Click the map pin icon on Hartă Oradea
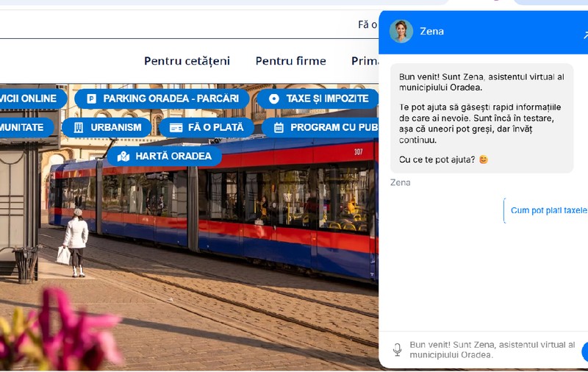 point(123,157)
